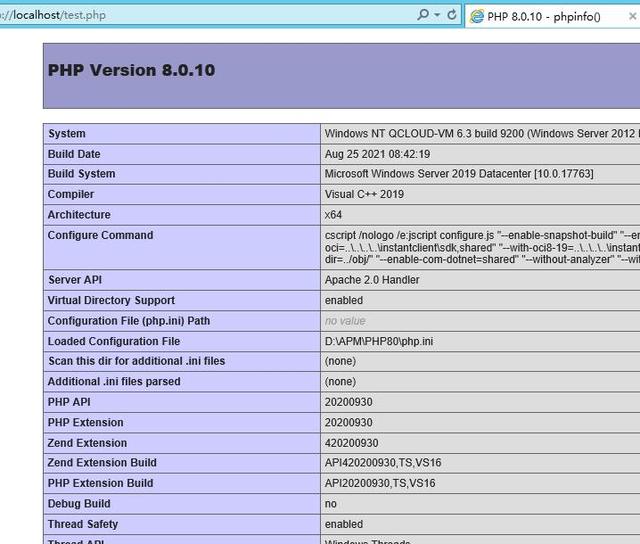The image size is (640, 544).
Task: Click the Virtual Directory Support label
Action: coord(111,300)
